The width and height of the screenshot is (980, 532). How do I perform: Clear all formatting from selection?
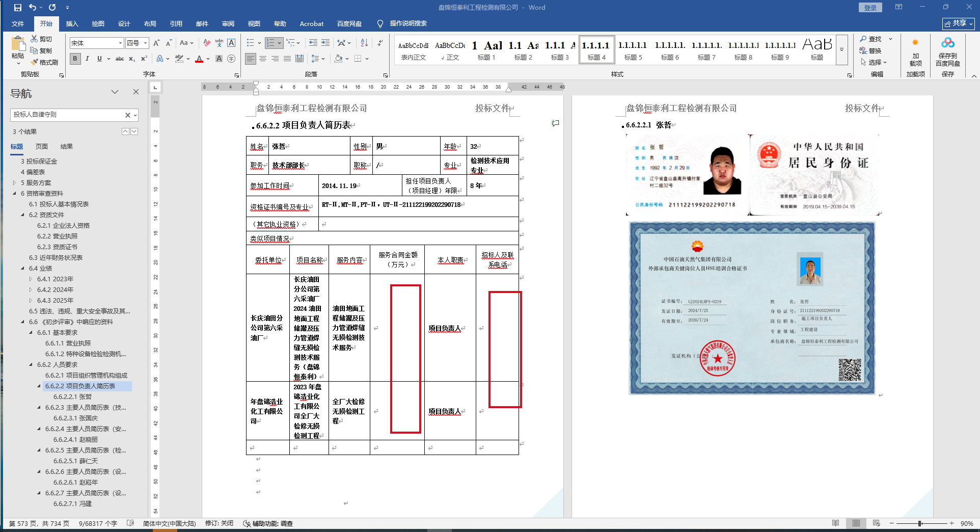tap(207, 43)
